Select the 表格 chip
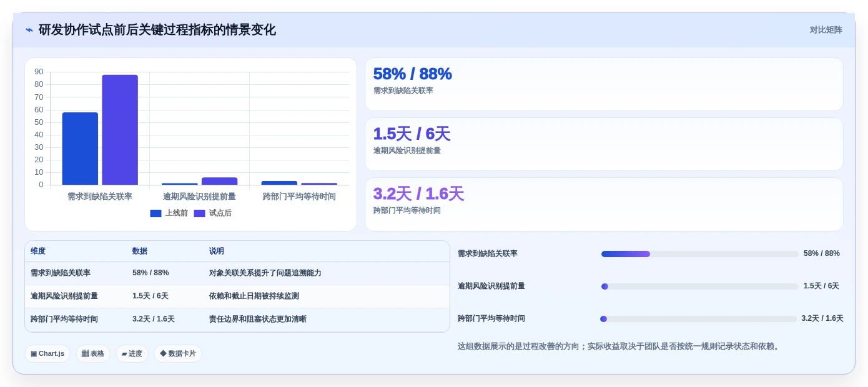868x387 pixels. pos(93,353)
